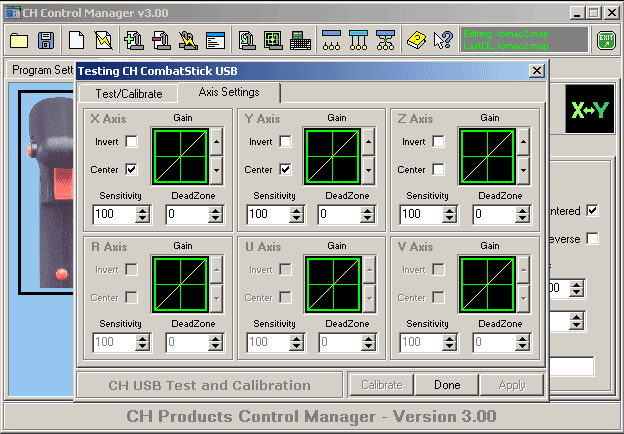Click the joystick image in background window
Image resolution: width=624 pixels, height=434 pixels.
pos(47,193)
